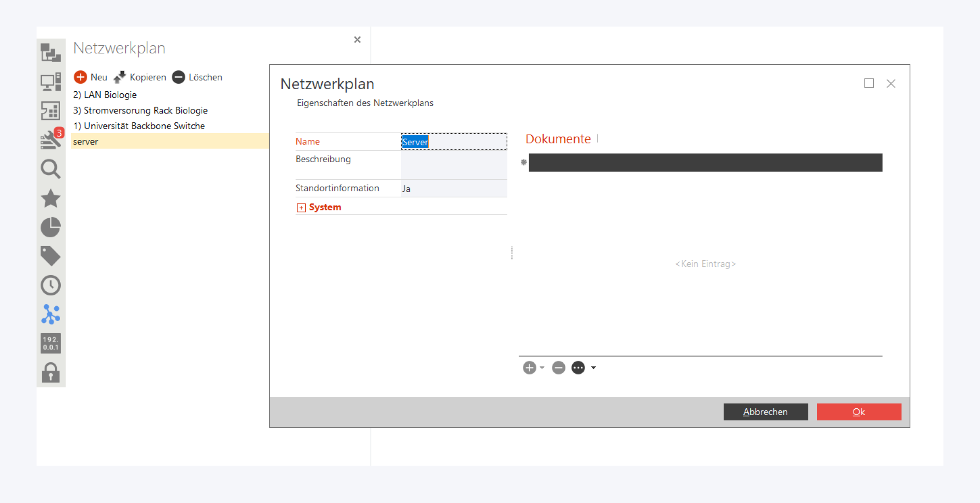Open the add document plus dropdown arrow
The image size is (980, 503).
click(542, 368)
